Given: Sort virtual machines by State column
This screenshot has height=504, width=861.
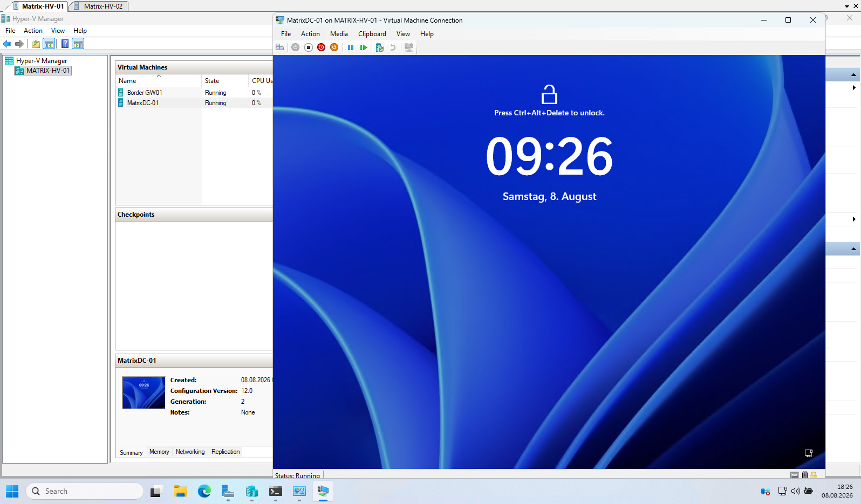Looking at the screenshot, I should (x=225, y=81).
